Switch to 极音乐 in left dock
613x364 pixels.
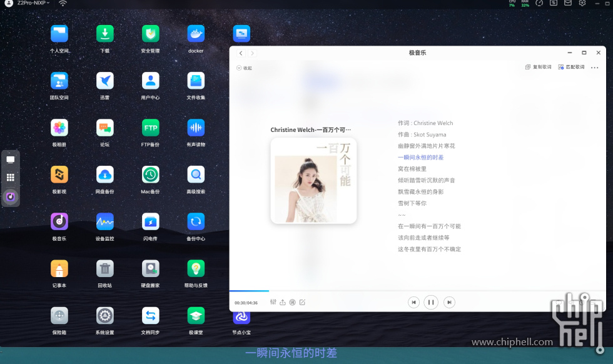tap(11, 196)
